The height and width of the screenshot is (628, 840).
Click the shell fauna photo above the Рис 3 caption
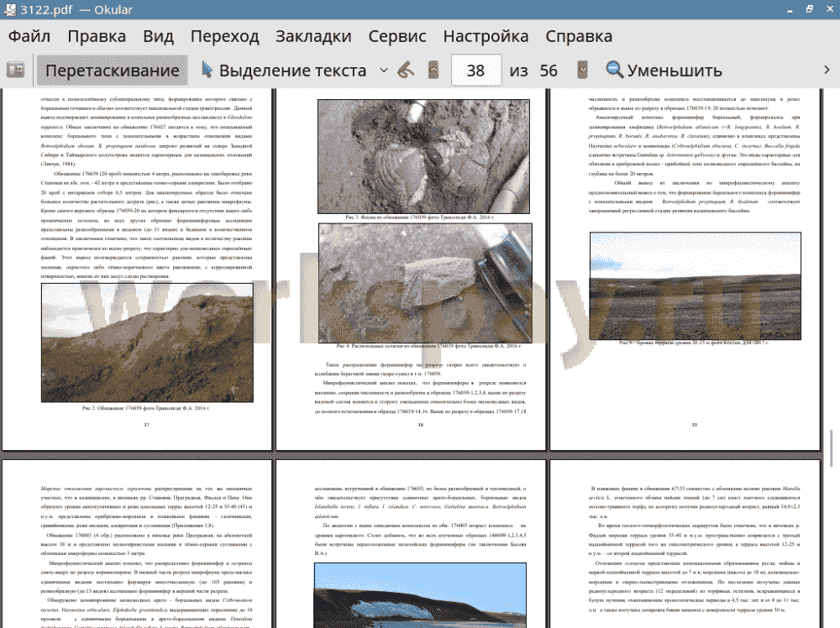(x=423, y=156)
